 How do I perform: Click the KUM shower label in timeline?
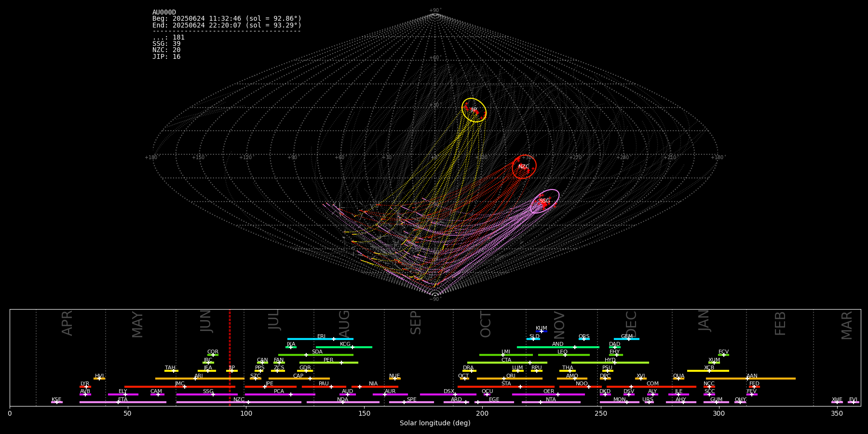click(x=542, y=328)
